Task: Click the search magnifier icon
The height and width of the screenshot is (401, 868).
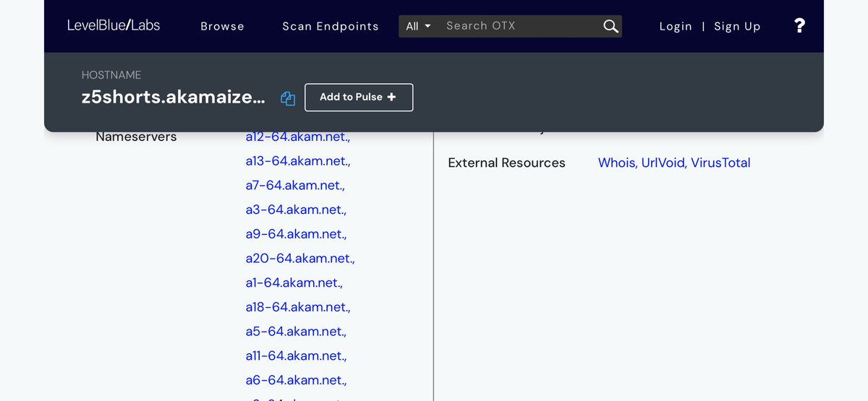Action: pos(610,26)
